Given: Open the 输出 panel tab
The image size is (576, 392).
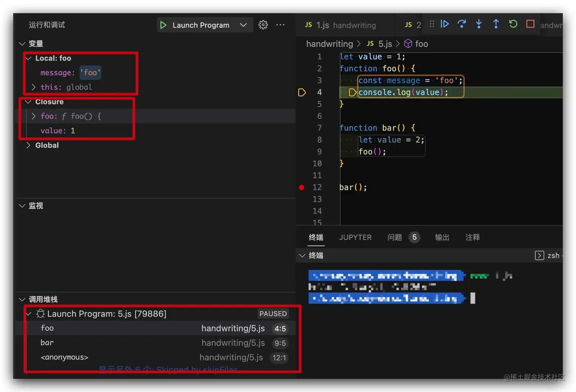Looking at the screenshot, I should (x=442, y=237).
